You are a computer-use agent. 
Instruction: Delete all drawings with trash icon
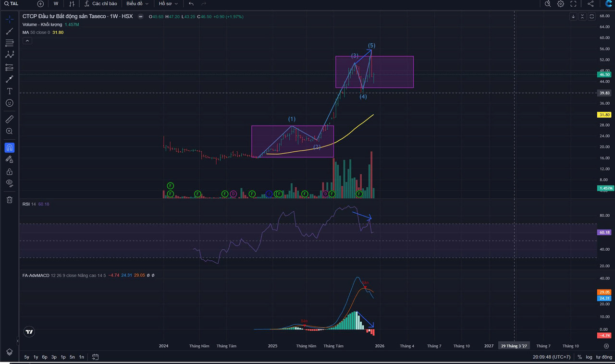pos(9,200)
